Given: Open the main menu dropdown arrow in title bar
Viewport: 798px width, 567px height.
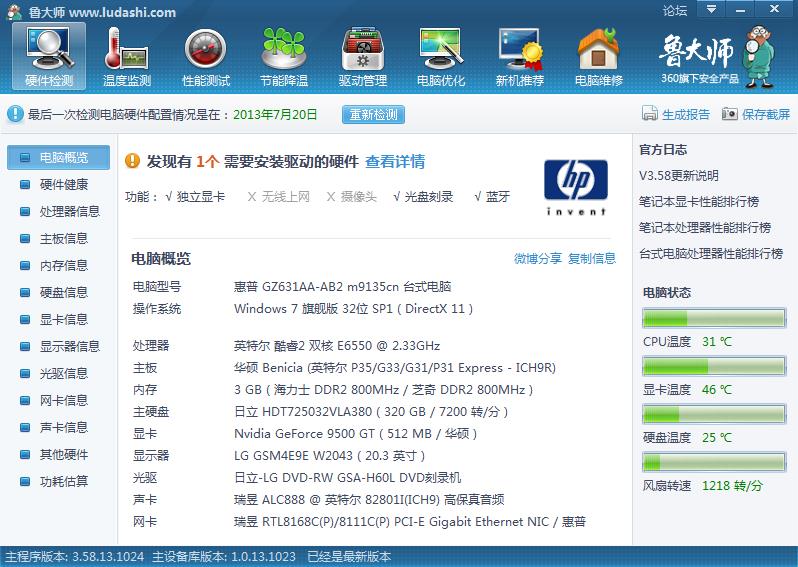Looking at the screenshot, I should [x=710, y=11].
